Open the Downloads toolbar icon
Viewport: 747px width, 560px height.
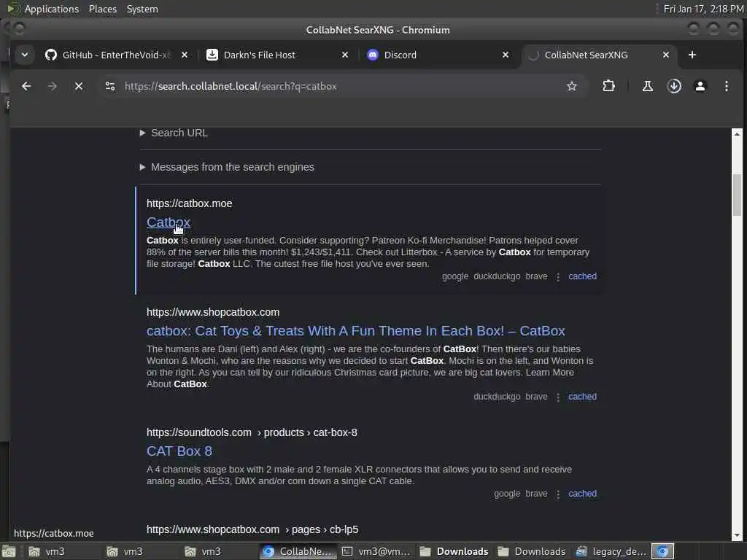[673, 86]
